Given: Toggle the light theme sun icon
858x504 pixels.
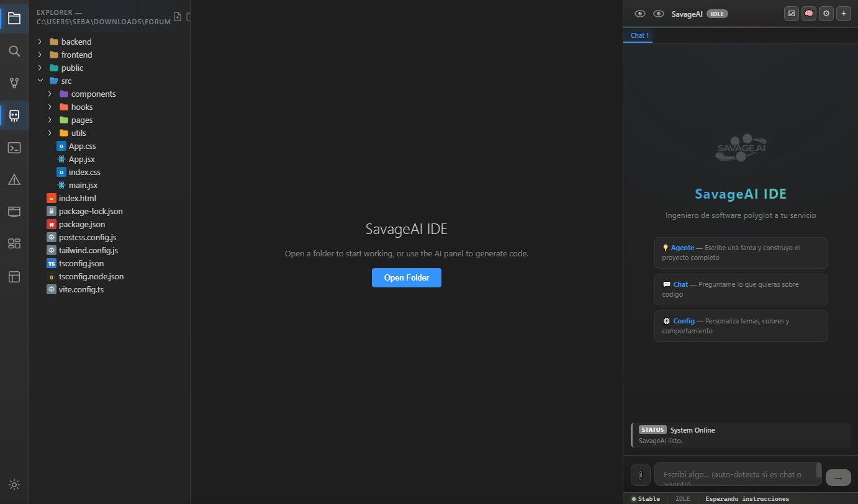Looking at the screenshot, I should pyautogui.click(x=14, y=485).
